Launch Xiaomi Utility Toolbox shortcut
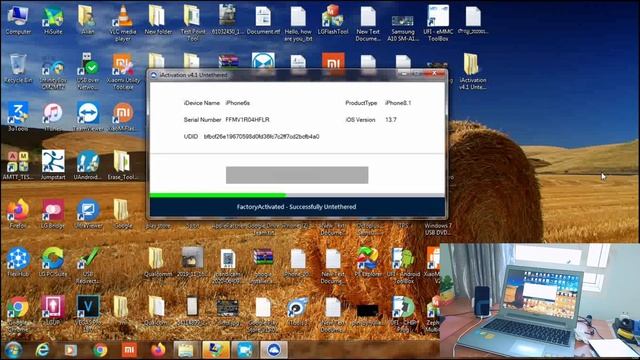Image resolution: width=640 pixels, height=360 pixels. pos(123,71)
